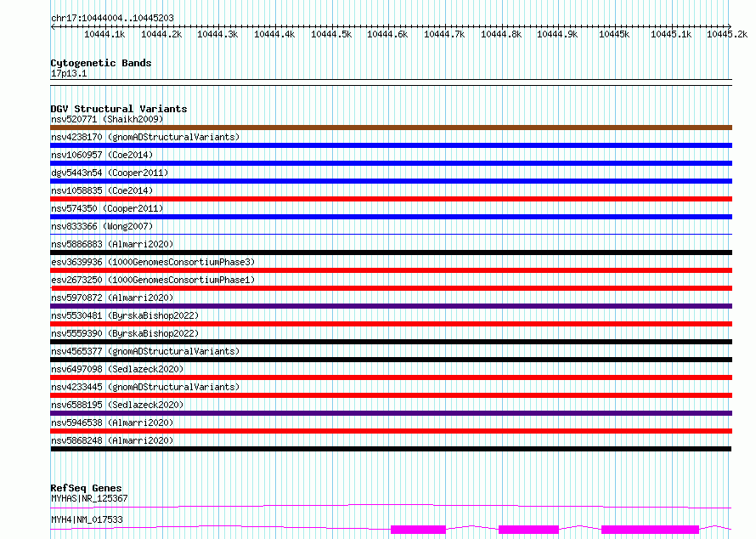This screenshot has width=756, height=539.
Task: Open nsv5970872 (Almarri2020) entry
Action: click(x=112, y=298)
